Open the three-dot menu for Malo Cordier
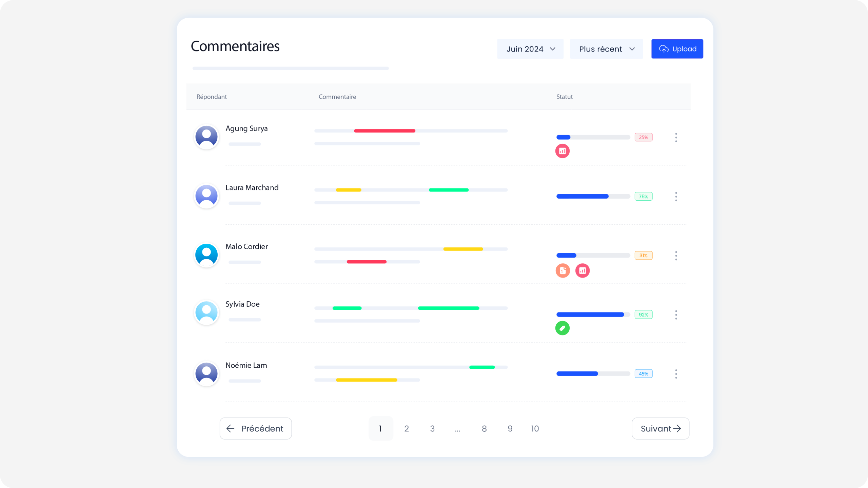Image resolution: width=868 pixels, height=488 pixels. click(676, 256)
